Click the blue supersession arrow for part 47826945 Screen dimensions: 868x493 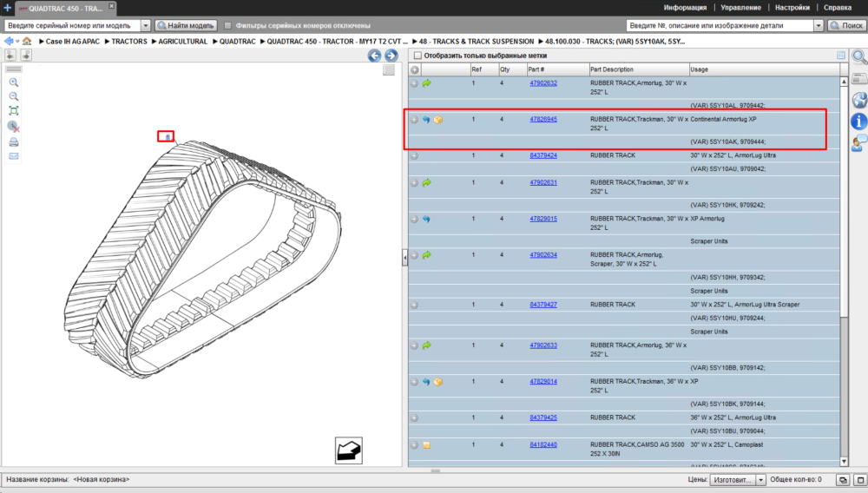pos(426,120)
